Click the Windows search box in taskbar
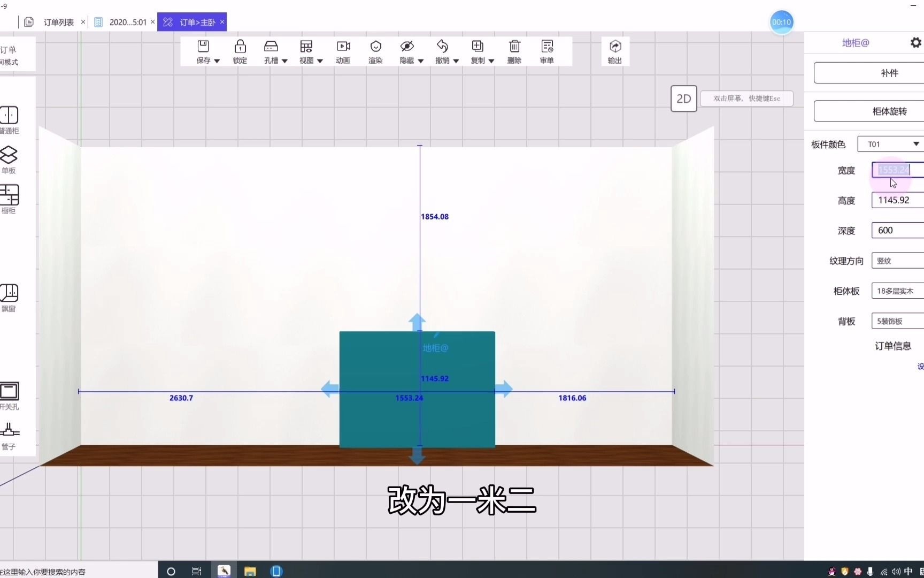 tap(79, 571)
